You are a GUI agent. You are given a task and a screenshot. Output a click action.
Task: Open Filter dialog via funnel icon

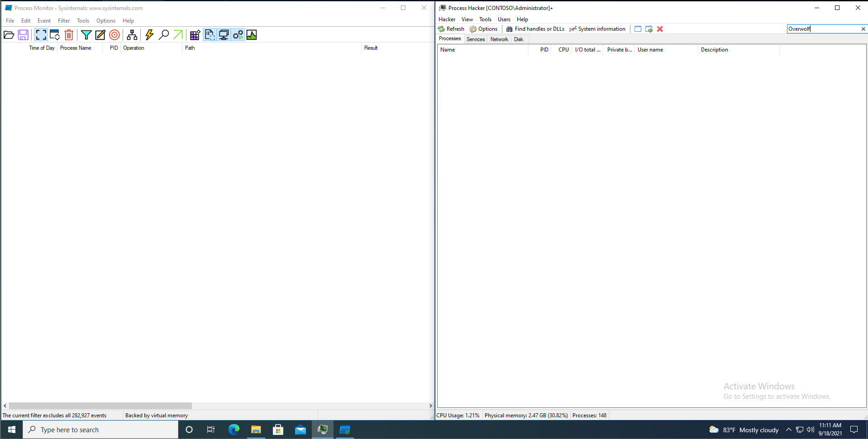pos(86,35)
